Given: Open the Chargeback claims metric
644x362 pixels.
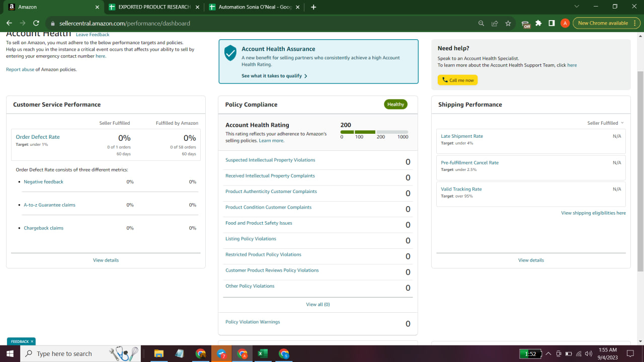Looking at the screenshot, I should (x=44, y=228).
